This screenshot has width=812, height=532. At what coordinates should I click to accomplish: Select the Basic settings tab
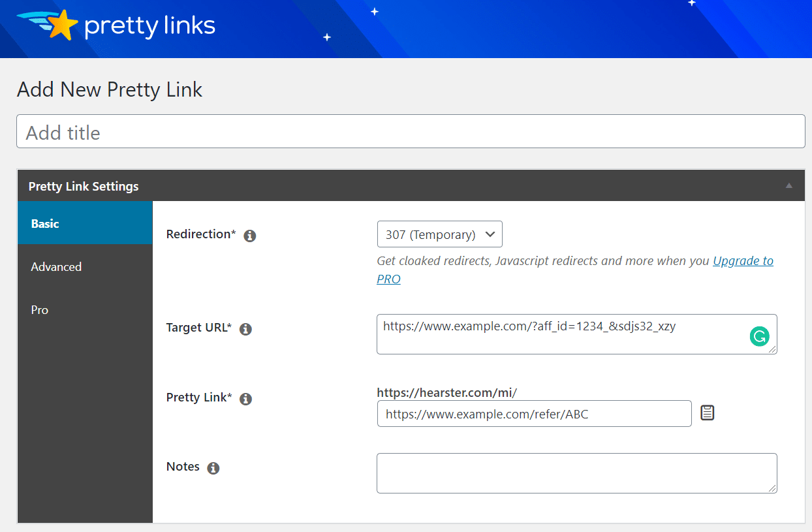click(45, 223)
